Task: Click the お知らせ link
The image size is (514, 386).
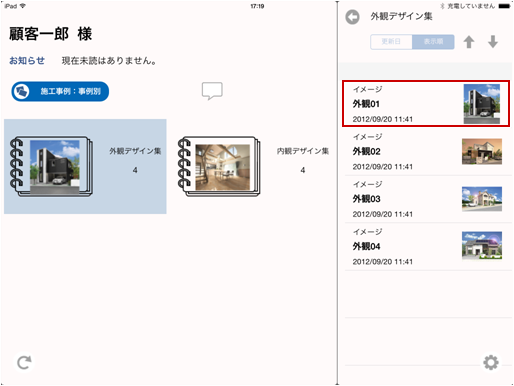Action: point(27,61)
